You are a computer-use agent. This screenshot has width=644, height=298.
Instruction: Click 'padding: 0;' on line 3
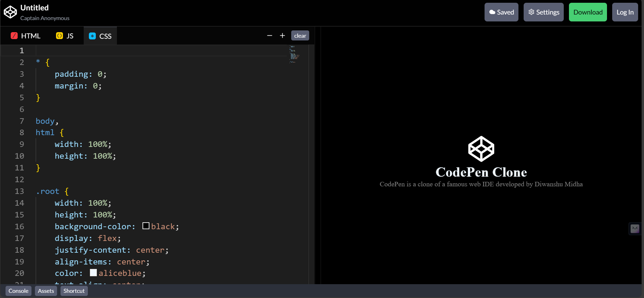(81, 74)
